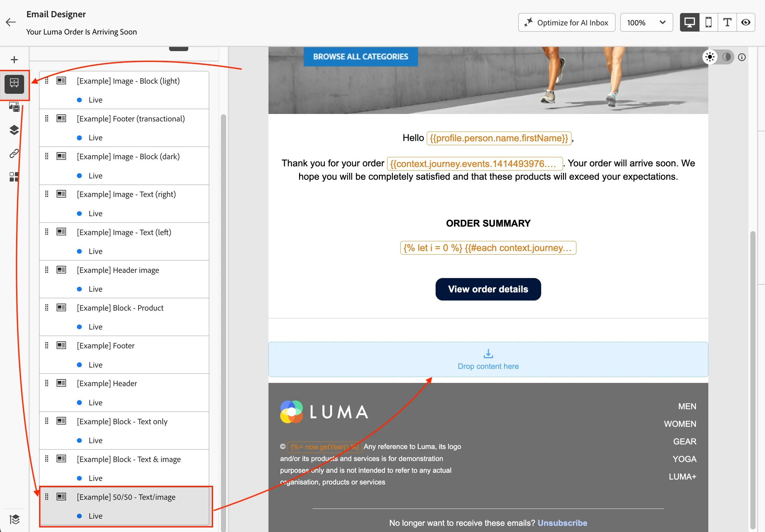
Task: Toggle the light/dark mode switch
Action: [718, 57]
